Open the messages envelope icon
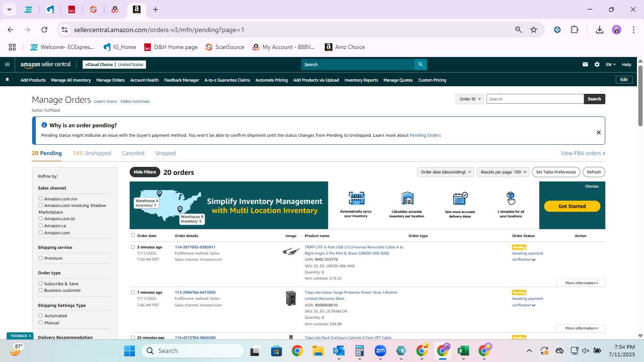Image resolution: width=644 pixels, height=362 pixels. [585, 65]
